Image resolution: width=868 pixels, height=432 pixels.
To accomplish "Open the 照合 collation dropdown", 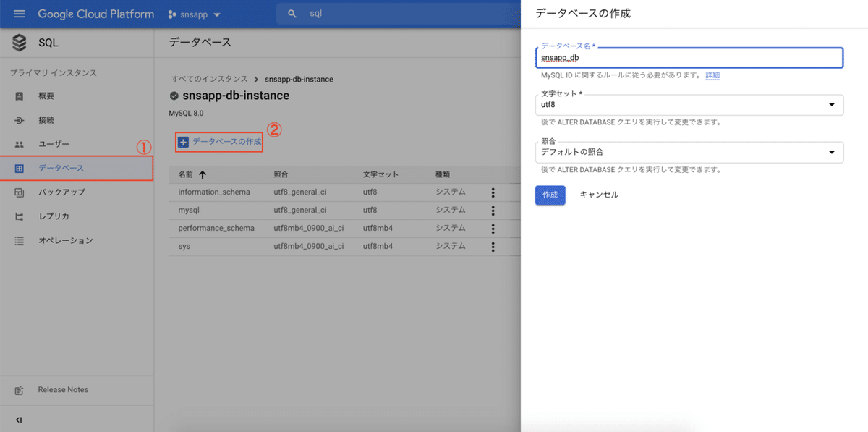I will coord(833,152).
